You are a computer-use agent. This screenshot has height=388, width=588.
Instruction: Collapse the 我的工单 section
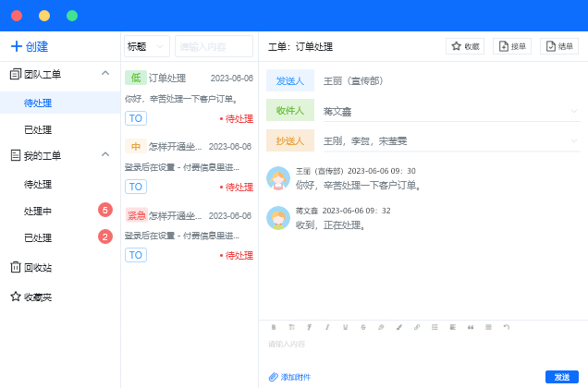click(x=104, y=155)
